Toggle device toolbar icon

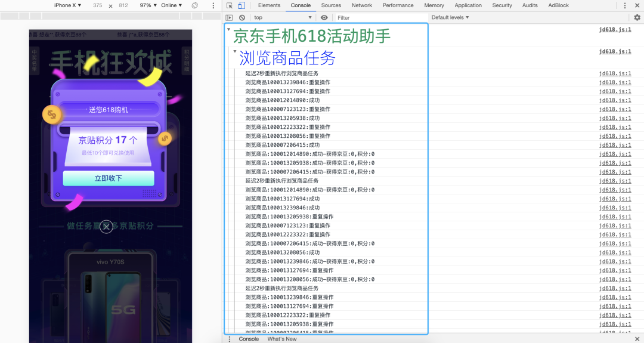pyautogui.click(x=241, y=5)
